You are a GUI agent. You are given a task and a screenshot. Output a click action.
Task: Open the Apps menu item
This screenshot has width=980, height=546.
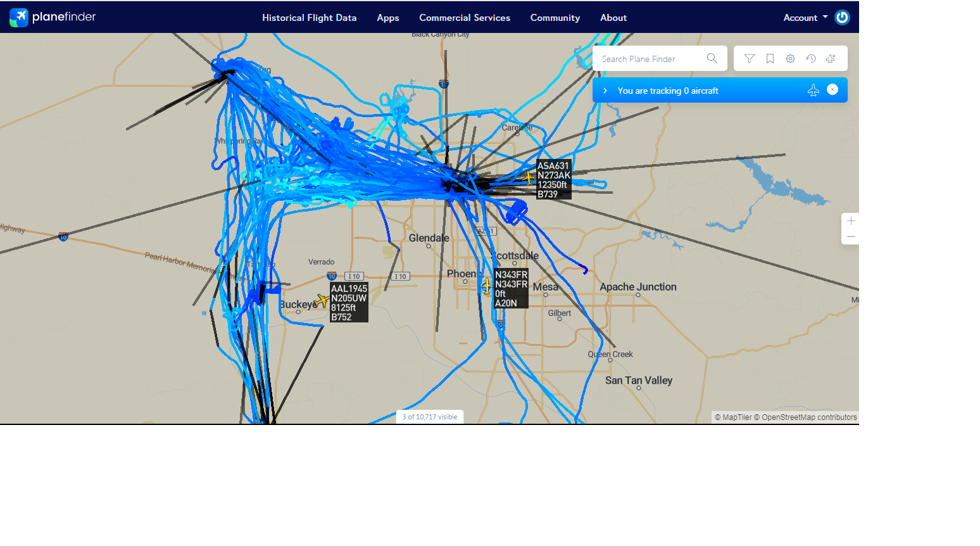(x=388, y=18)
